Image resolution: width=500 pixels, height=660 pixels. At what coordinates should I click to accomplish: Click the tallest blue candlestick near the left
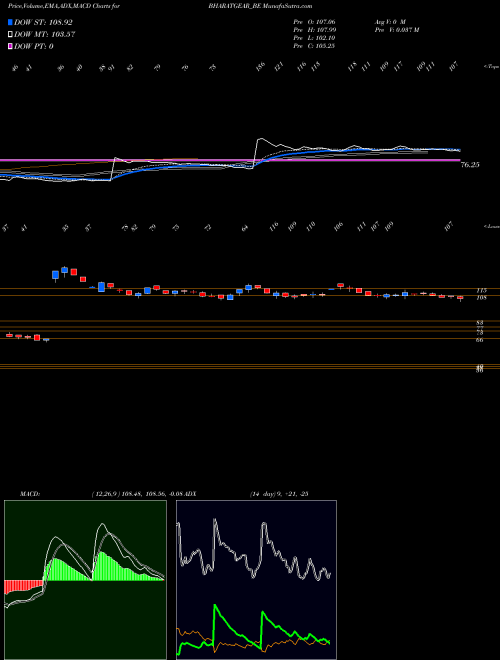coord(101,287)
